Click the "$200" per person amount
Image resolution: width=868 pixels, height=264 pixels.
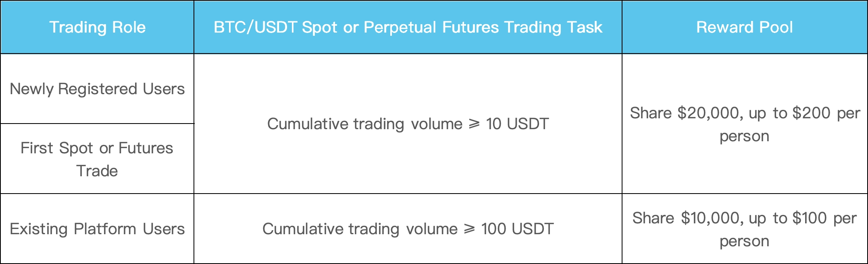click(x=811, y=113)
